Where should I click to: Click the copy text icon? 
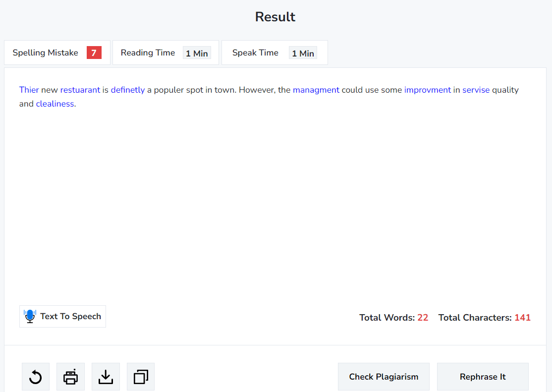[x=140, y=377]
